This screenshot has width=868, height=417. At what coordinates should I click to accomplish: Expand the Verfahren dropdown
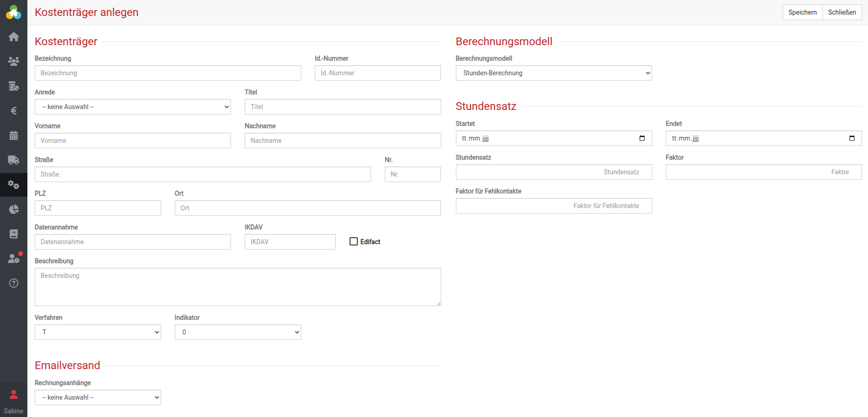[x=98, y=332]
